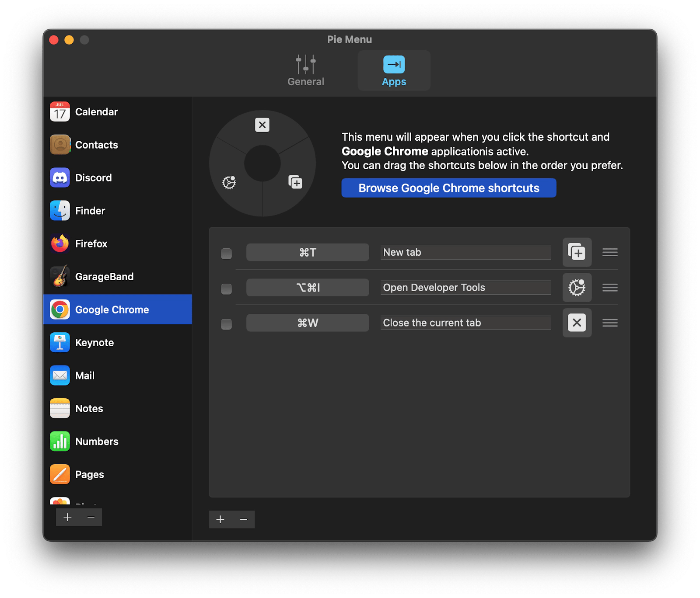Grab the reorder handle of Open Developer Tools row
Image resolution: width=700 pixels, height=598 pixels.
click(610, 288)
